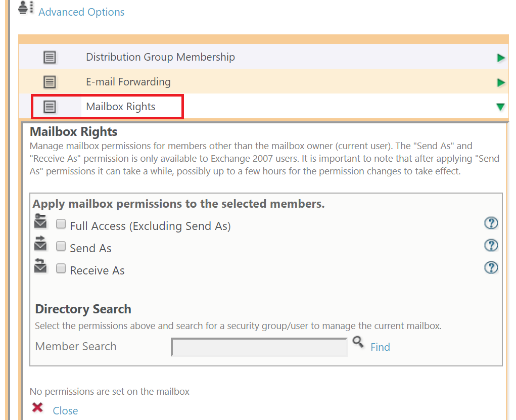The width and height of the screenshot is (516, 420).
Task: Check the Send As permission box
Action: [61, 246]
